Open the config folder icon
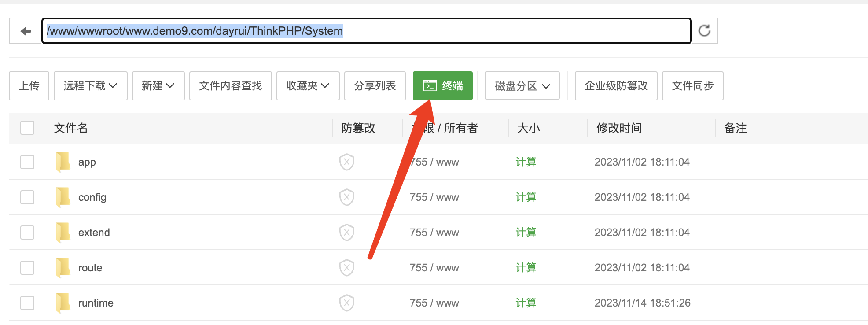This screenshot has height=325, width=868. 63,197
